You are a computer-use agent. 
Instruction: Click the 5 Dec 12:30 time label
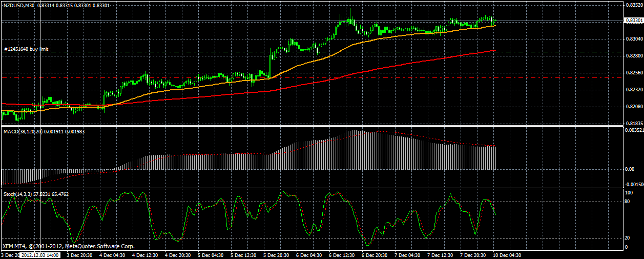pyautogui.click(x=244, y=255)
